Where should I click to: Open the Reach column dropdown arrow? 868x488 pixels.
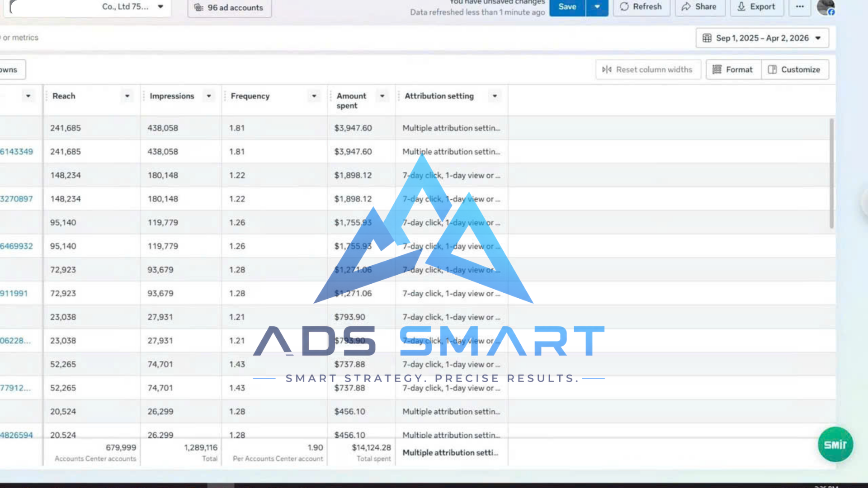coord(127,96)
